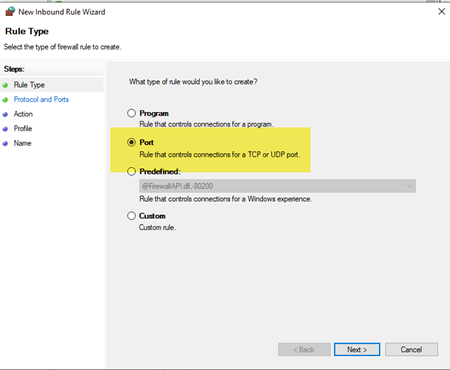Image resolution: width=450 pixels, height=370 pixels.
Task: Open the @FirewallAPI.dll,-80200 combo box
Action: point(277,186)
